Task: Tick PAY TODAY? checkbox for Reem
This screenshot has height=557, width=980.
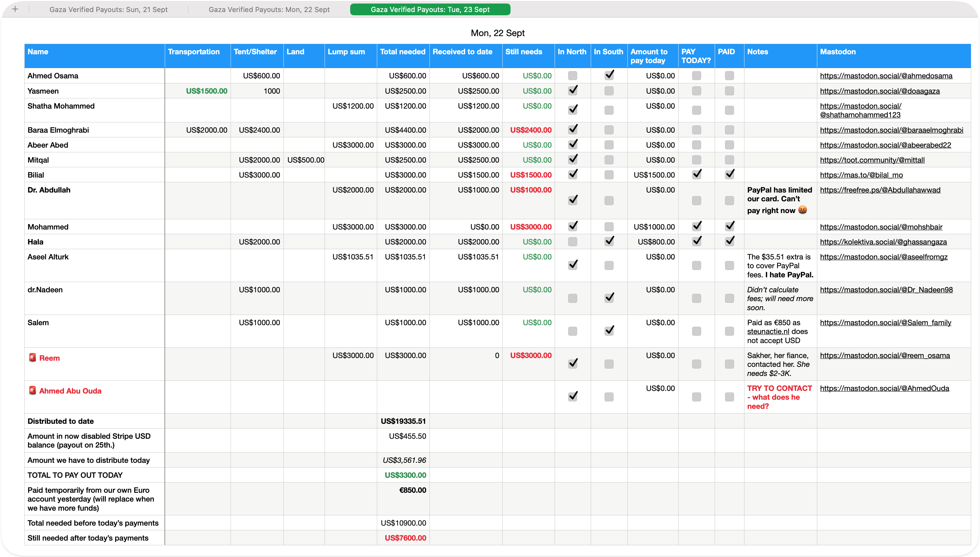Action: (696, 364)
